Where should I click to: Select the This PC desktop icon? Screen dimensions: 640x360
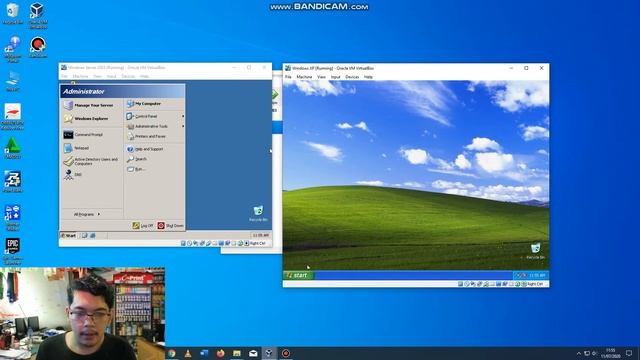click(12, 81)
